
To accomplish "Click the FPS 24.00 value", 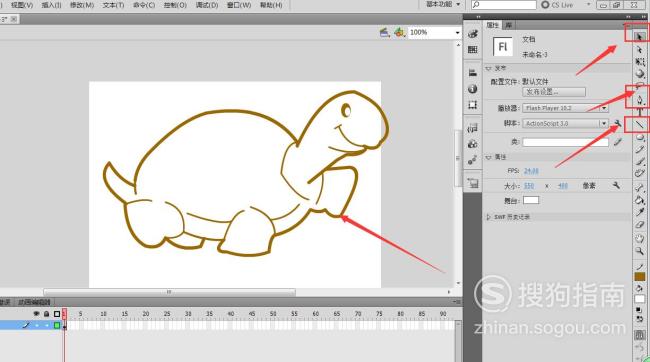I will [x=531, y=171].
